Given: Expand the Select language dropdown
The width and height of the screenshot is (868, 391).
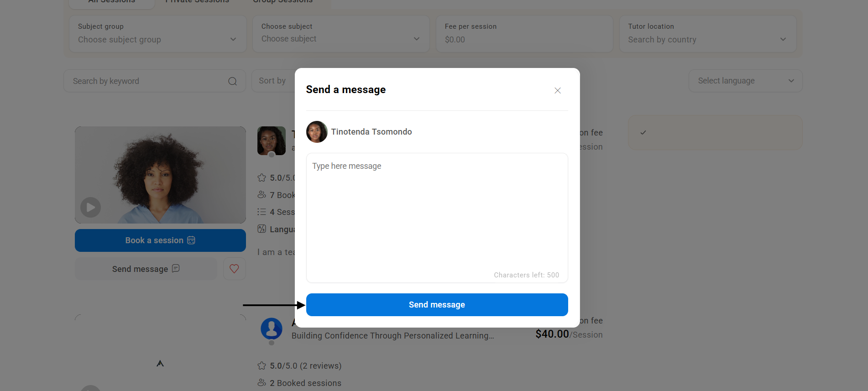Looking at the screenshot, I should point(745,81).
